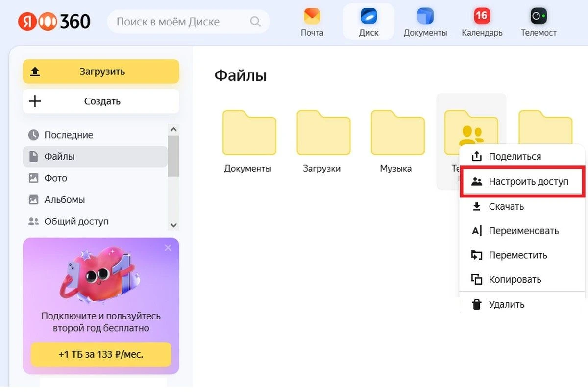Screen dimensions: 588x392
Task: Click the sidebar scrollbar down arrow
Action: click(173, 225)
